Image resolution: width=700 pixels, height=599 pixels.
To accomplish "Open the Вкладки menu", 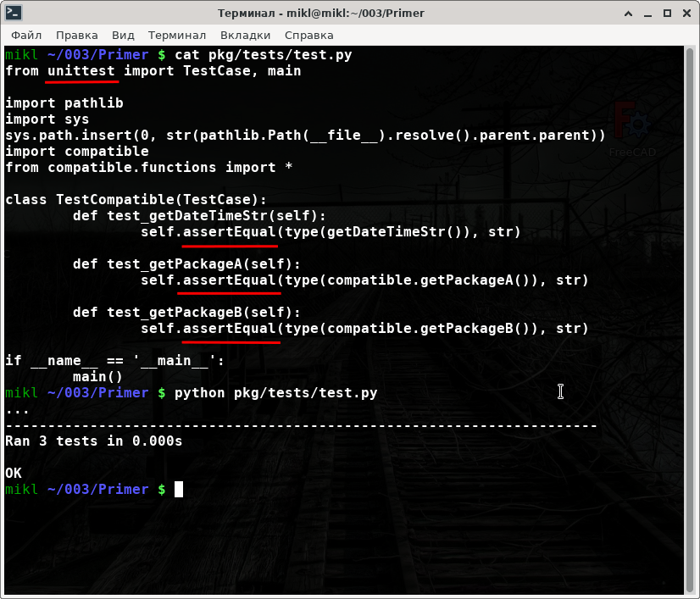I will 245,35.
